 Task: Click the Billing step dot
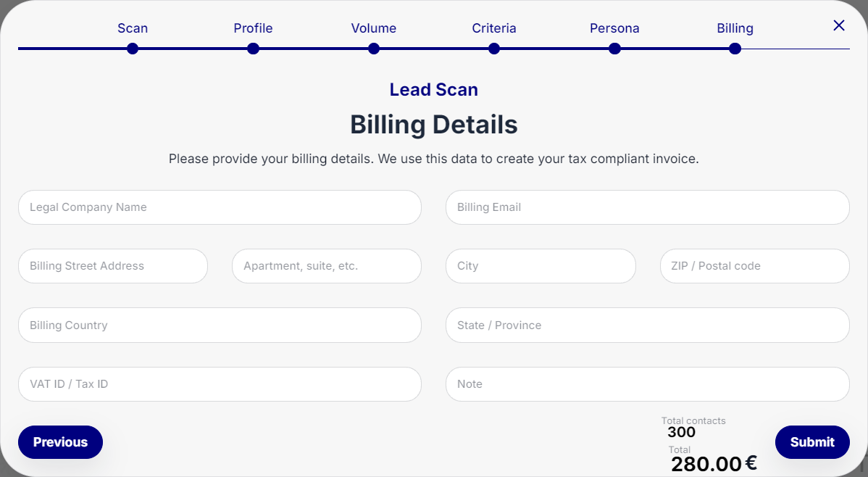tap(735, 49)
